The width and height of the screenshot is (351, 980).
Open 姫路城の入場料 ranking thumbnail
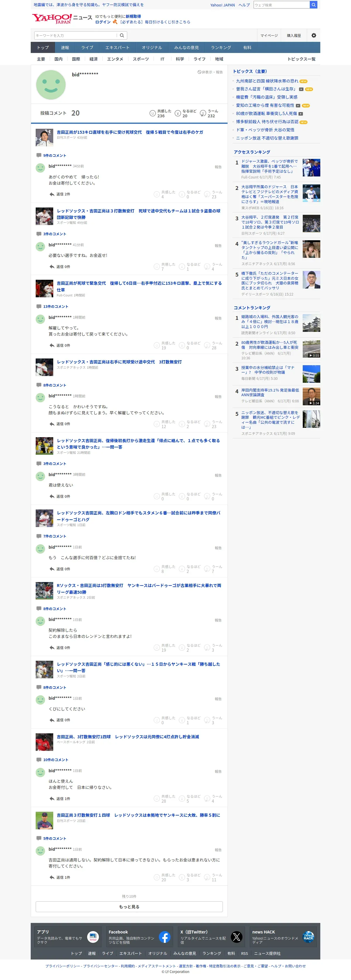(x=311, y=323)
